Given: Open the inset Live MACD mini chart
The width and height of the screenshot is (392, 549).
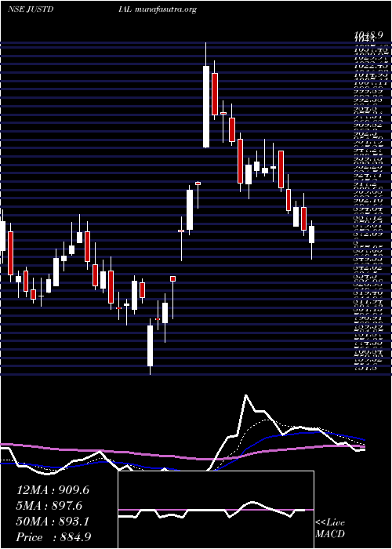Looking at the screenshot, I should click(216, 510).
